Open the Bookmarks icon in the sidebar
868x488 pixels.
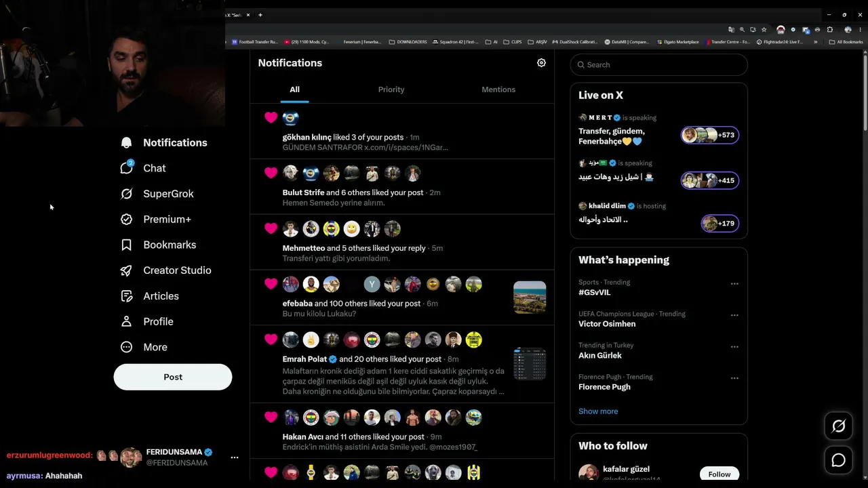coord(126,245)
